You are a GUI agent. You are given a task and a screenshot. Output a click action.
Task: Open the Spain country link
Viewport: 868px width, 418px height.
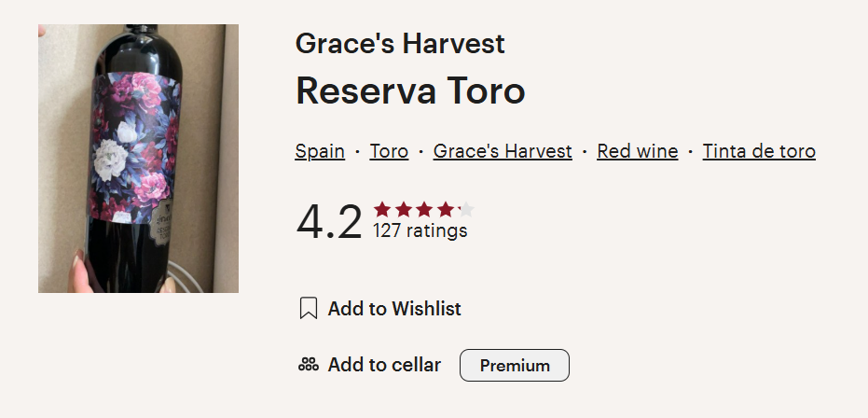320,151
